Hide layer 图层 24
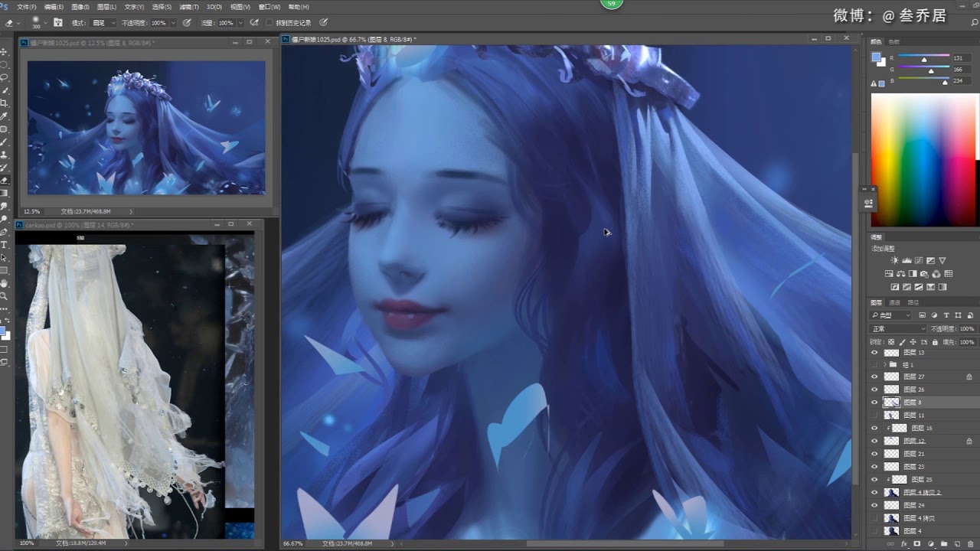This screenshot has height=551, width=980. tap(874, 505)
